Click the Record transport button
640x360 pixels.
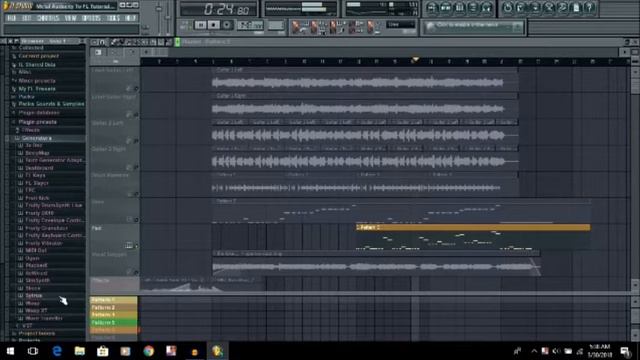tap(227, 25)
